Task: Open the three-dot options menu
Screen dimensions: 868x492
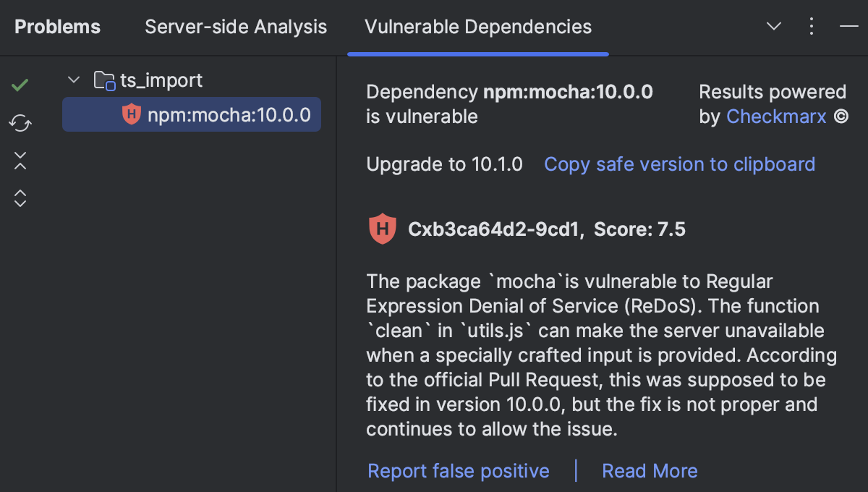Action: point(811,26)
